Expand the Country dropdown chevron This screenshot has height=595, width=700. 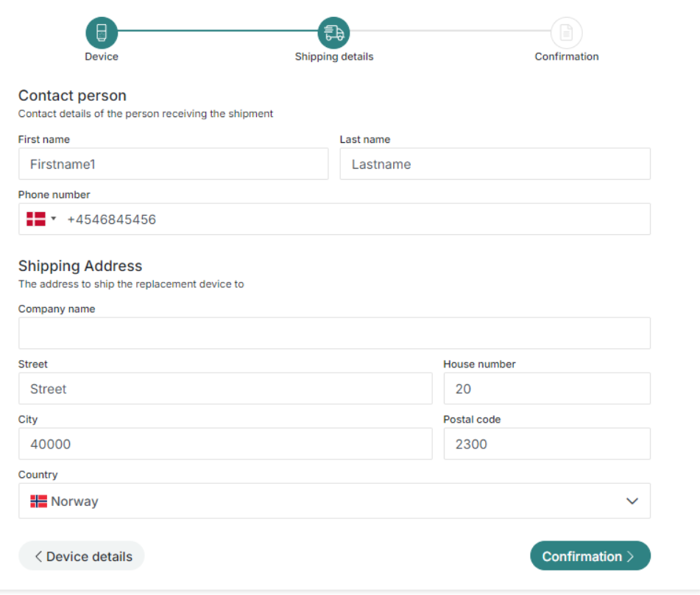(x=632, y=501)
